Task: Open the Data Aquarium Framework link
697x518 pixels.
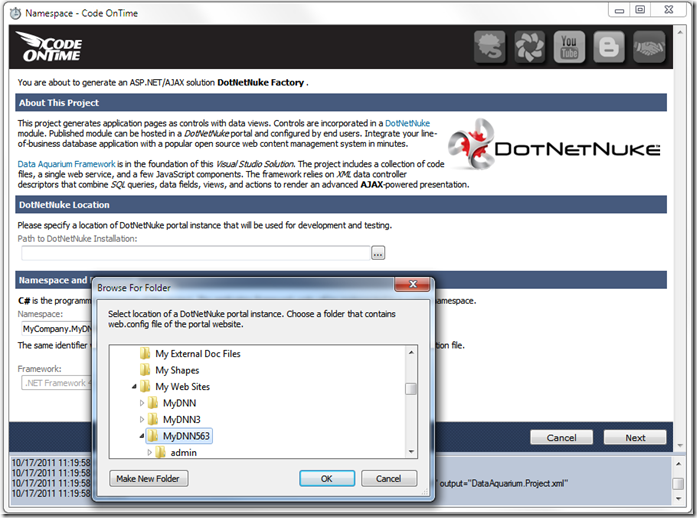Action: (x=66, y=164)
